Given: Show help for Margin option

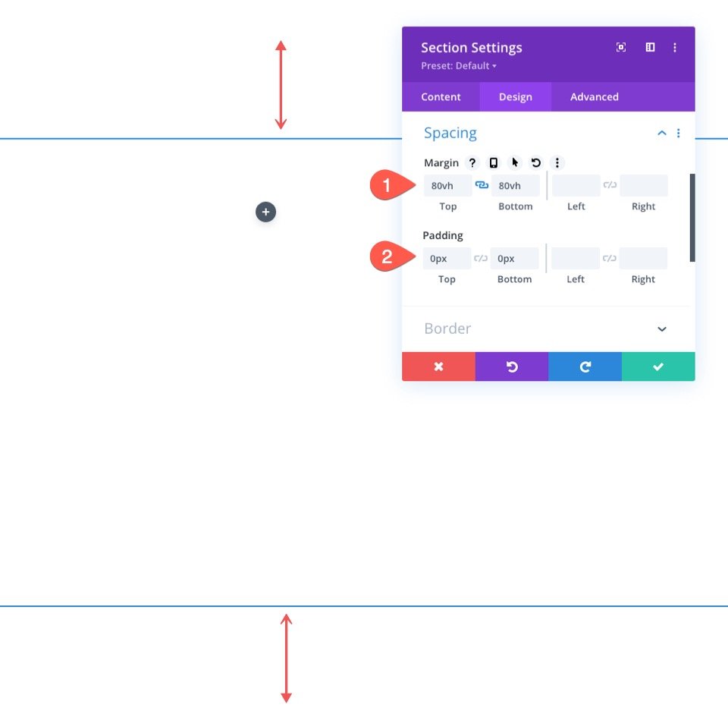Looking at the screenshot, I should click(472, 162).
